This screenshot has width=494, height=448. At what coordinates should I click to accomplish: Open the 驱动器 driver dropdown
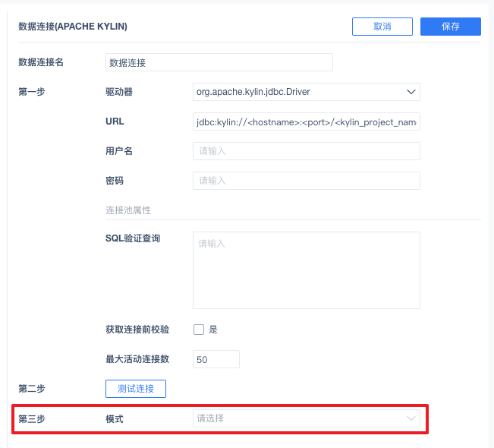coord(307,92)
